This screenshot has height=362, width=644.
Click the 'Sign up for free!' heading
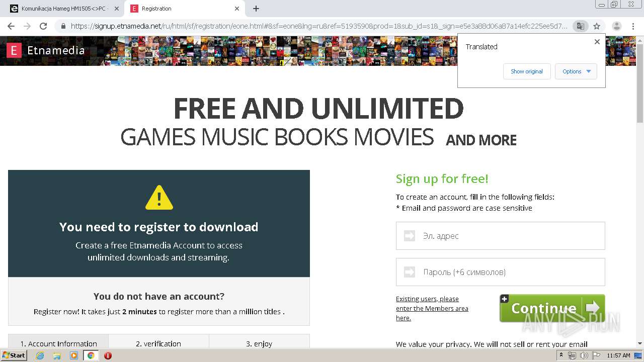[442, 179]
